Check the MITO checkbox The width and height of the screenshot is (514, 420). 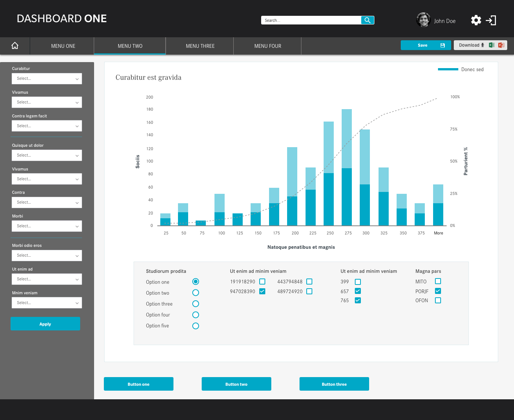coord(438,281)
